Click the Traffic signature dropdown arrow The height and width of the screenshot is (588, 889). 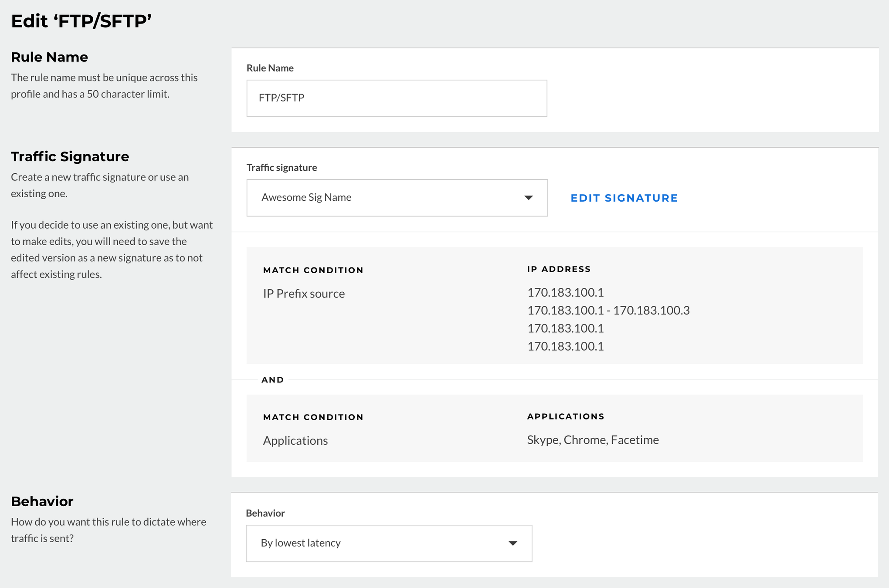528,198
